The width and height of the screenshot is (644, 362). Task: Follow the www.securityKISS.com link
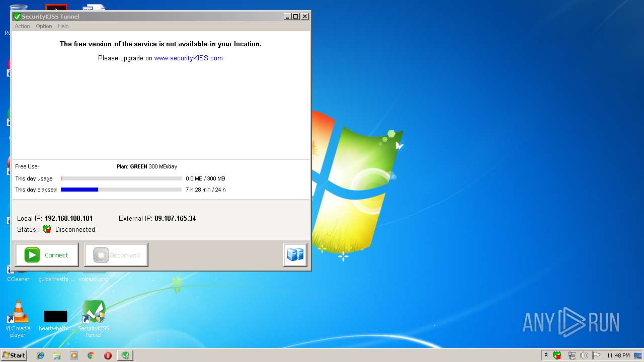point(188,58)
